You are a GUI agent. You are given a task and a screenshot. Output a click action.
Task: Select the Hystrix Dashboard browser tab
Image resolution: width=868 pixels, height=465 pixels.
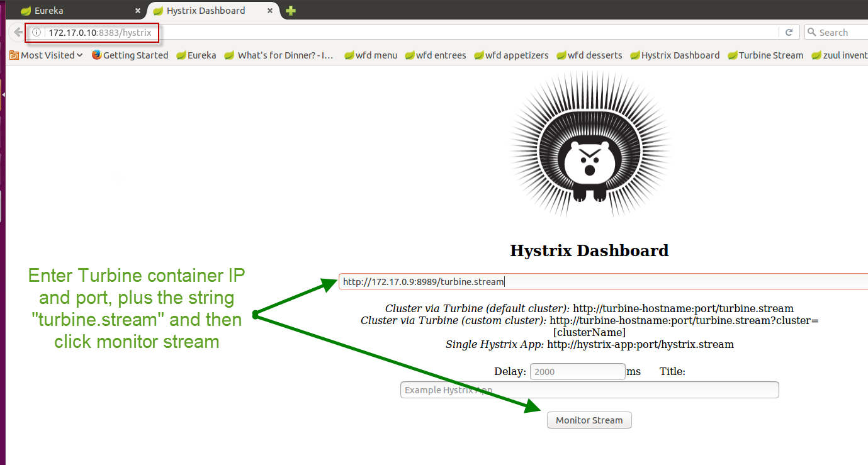[x=212, y=10]
